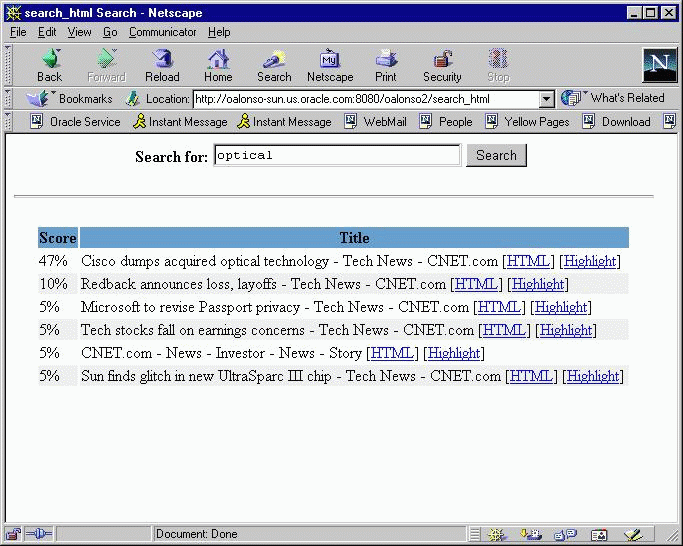Open the WebMail bookmark
The height and width of the screenshot is (546, 683).
[x=375, y=122]
